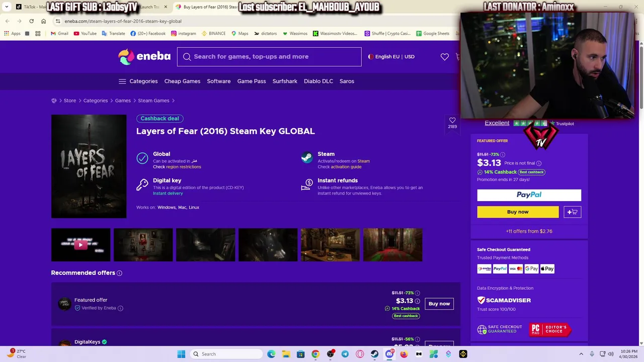Click the yellow Buy now button in sidebar
This screenshot has height=362, width=644.
(x=518, y=212)
